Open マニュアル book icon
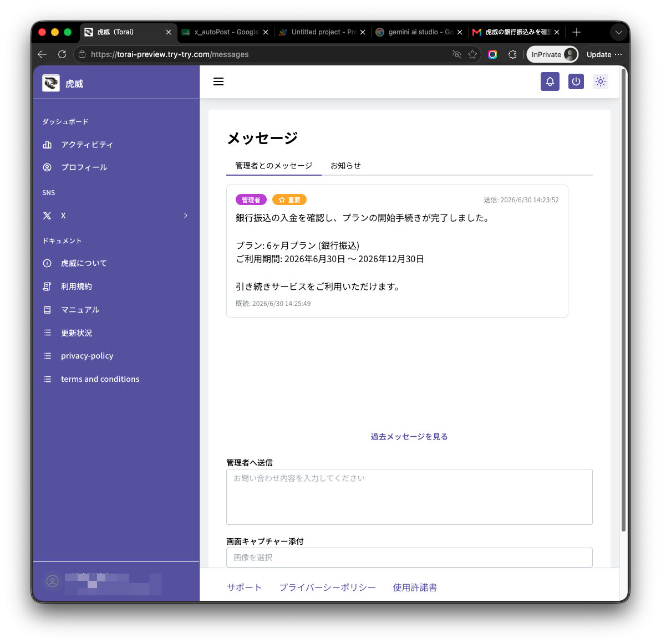This screenshot has width=661, height=644. (x=47, y=310)
